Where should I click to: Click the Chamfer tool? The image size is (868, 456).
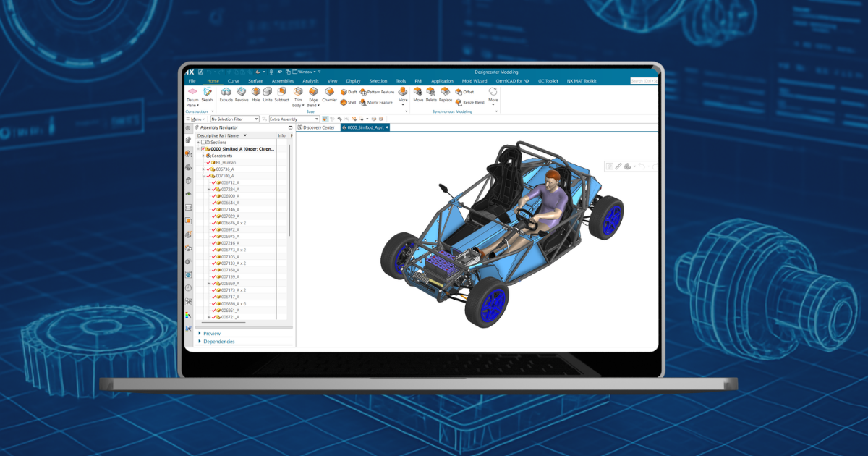(329, 95)
